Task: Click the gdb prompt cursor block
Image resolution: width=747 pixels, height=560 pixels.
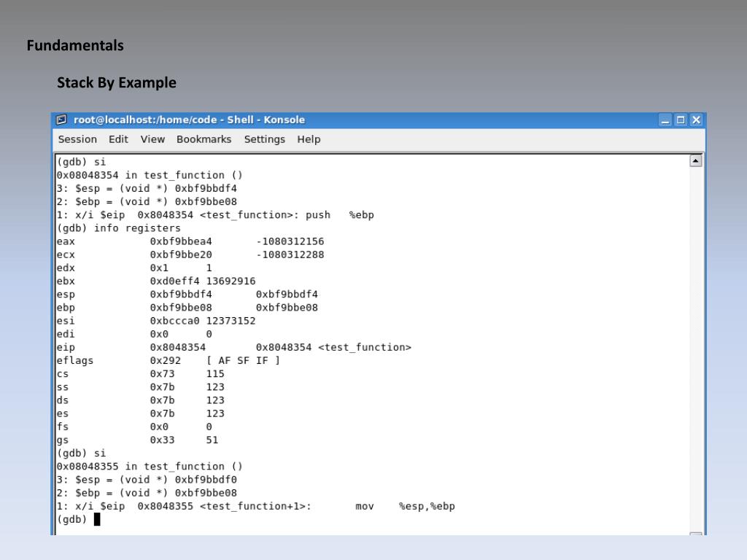Action: point(97,519)
